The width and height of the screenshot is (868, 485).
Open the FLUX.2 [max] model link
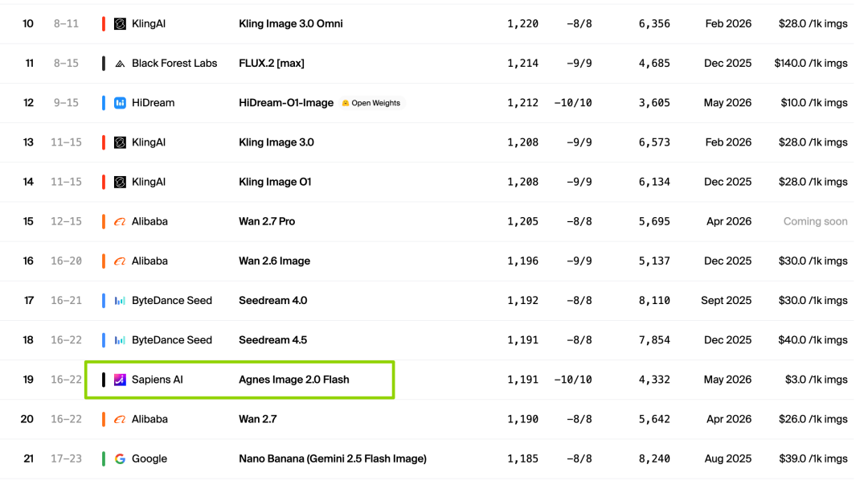[272, 64]
